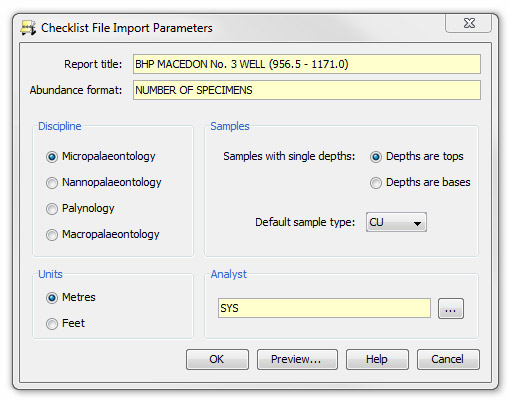Click the Help button

point(377,359)
